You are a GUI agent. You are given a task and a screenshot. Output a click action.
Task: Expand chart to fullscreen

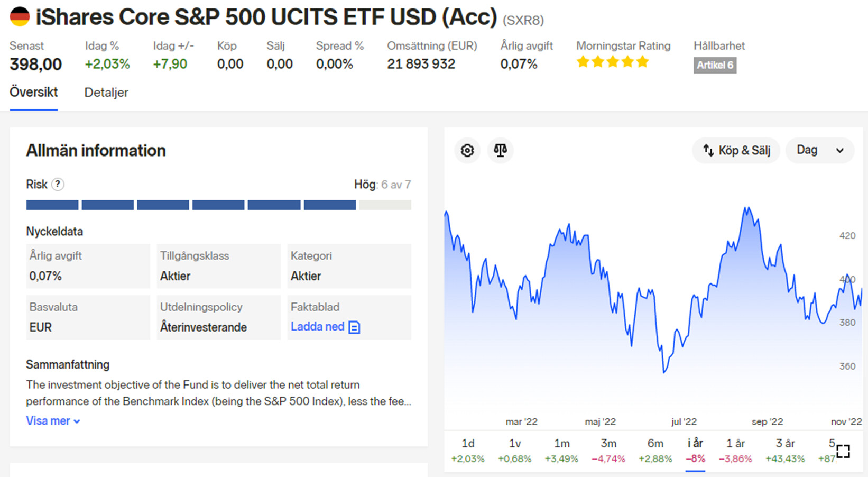coord(843,451)
